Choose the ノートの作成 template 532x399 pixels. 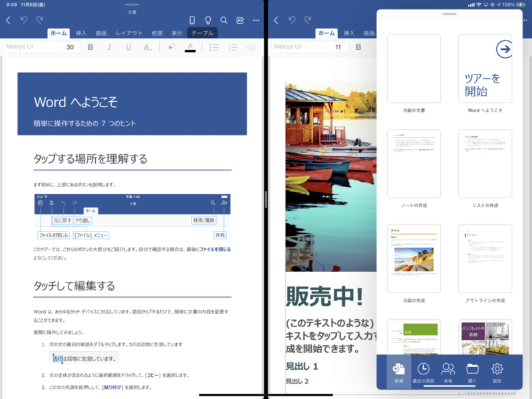pos(414,164)
